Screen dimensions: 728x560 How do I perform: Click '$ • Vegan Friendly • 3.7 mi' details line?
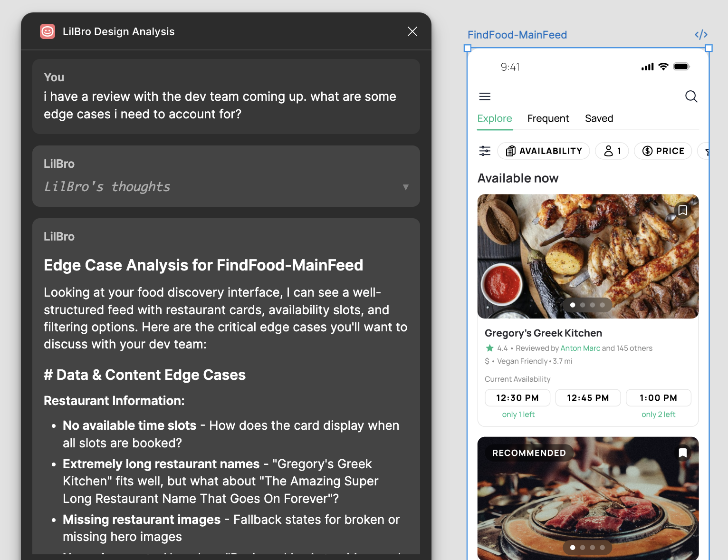528,361
